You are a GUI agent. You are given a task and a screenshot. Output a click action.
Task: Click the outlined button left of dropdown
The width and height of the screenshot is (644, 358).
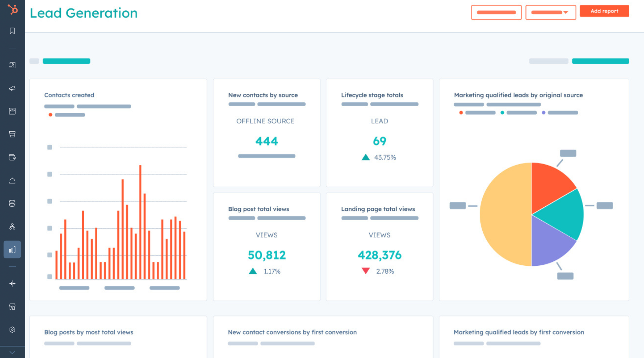pos(496,13)
